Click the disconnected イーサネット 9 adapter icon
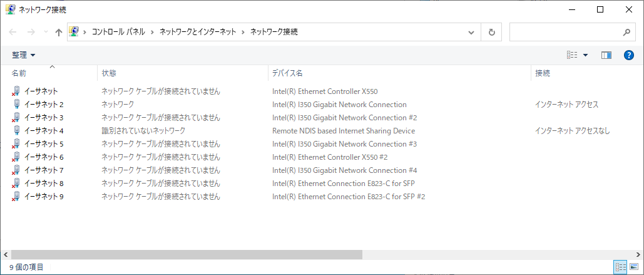 coord(16,196)
